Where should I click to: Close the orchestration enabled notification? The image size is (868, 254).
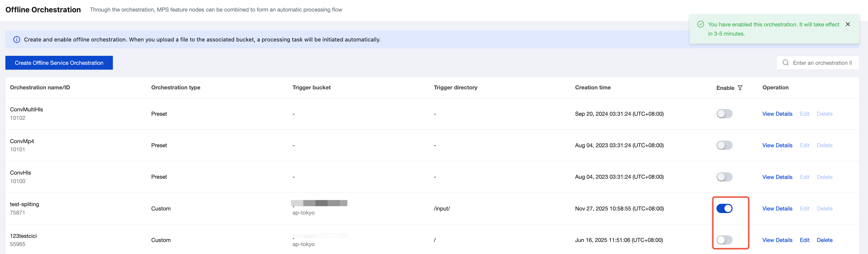coord(848,24)
